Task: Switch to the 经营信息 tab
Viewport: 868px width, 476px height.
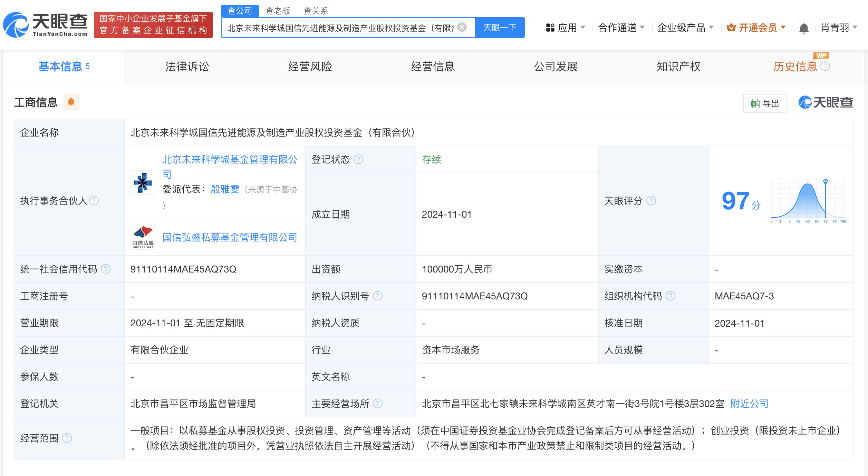Action: (433, 66)
